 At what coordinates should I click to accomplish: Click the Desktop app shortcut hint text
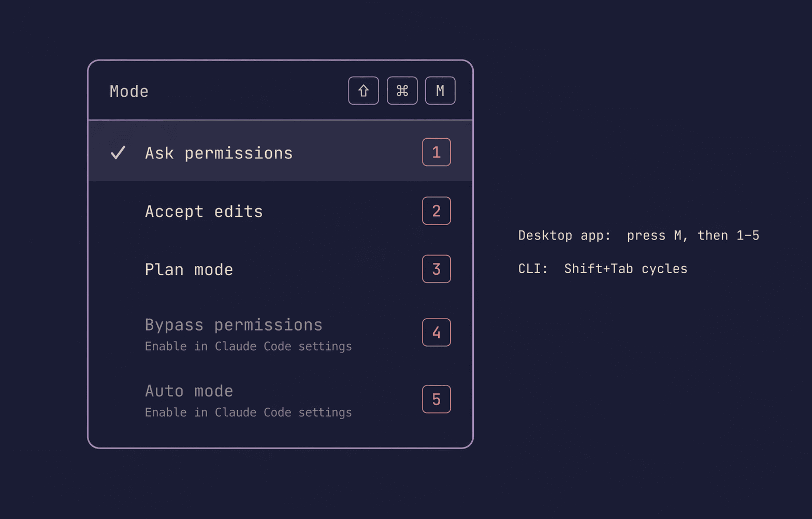point(639,235)
